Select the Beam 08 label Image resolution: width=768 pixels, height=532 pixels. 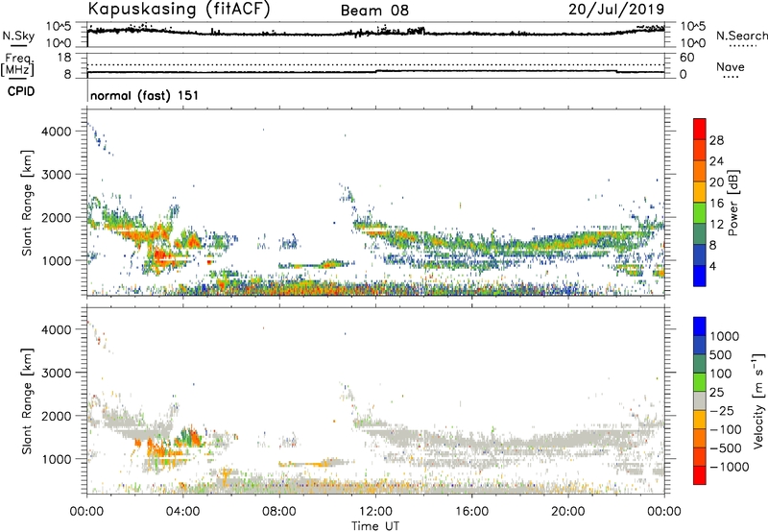[x=374, y=11]
